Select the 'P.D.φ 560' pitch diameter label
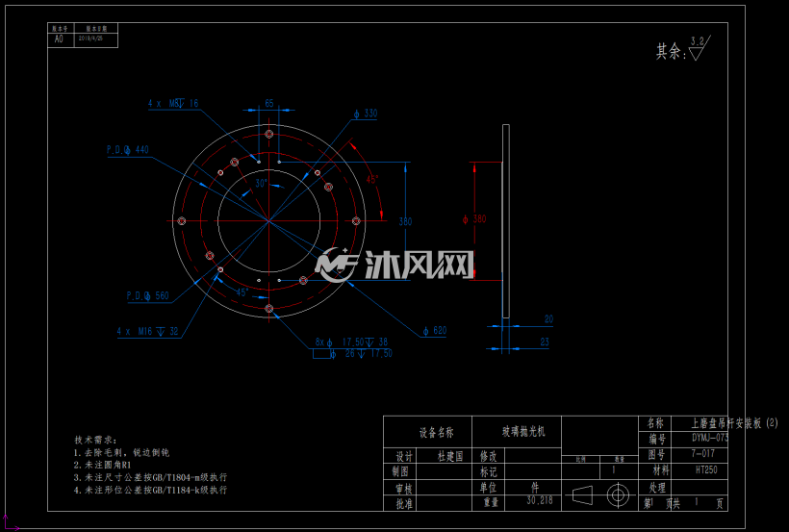The width and height of the screenshot is (789, 532). click(x=147, y=296)
